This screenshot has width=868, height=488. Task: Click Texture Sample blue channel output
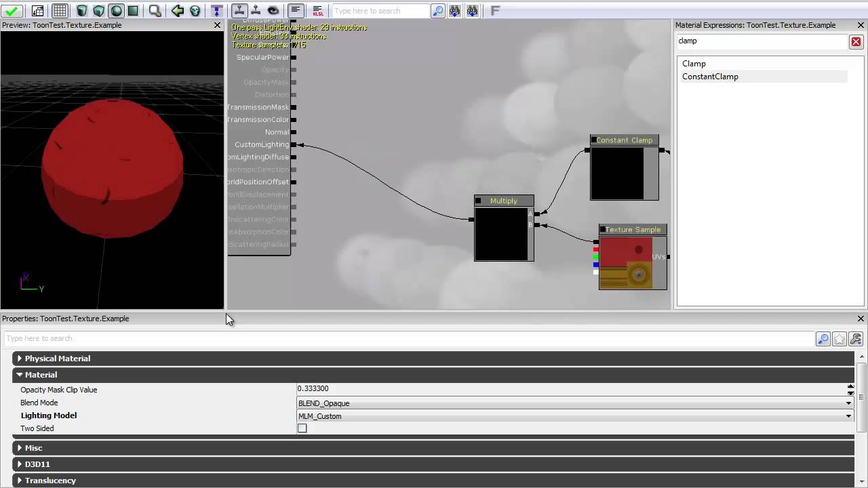pyautogui.click(x=596, y=264)
